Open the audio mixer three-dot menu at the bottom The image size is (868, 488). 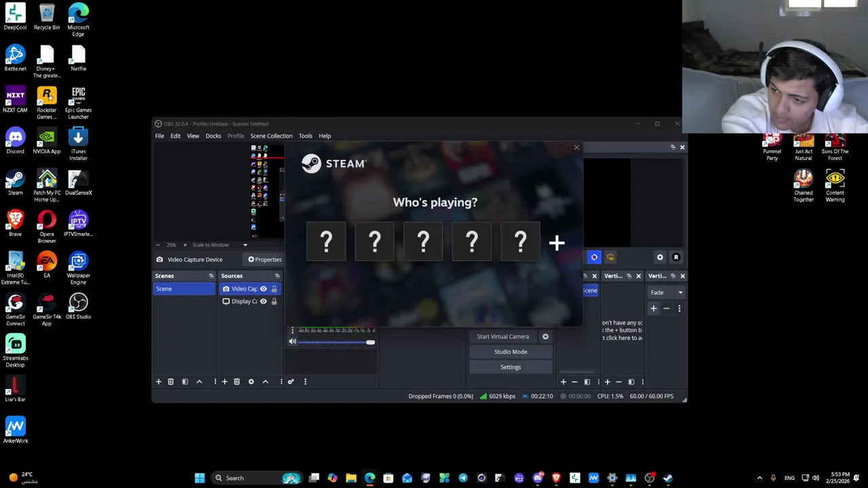(305, 382)
